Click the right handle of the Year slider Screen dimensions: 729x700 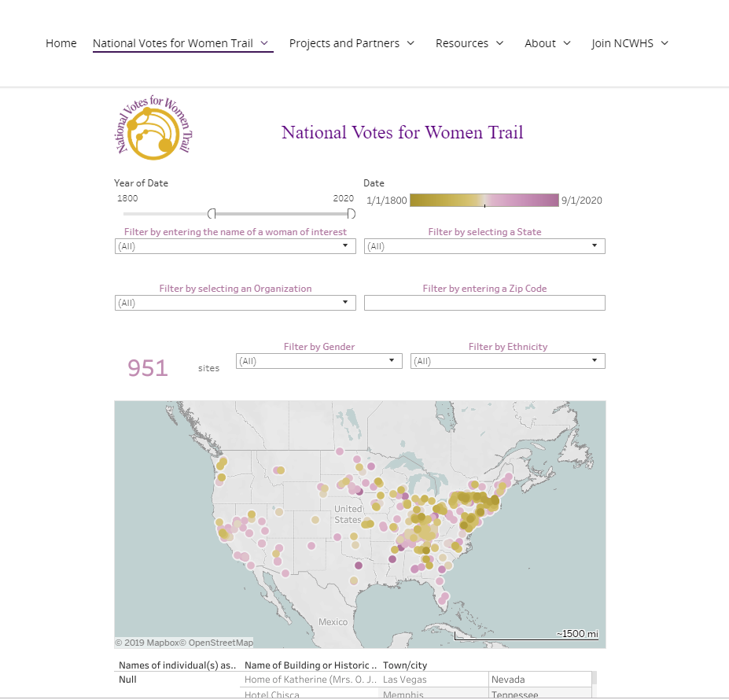point(351,213)
